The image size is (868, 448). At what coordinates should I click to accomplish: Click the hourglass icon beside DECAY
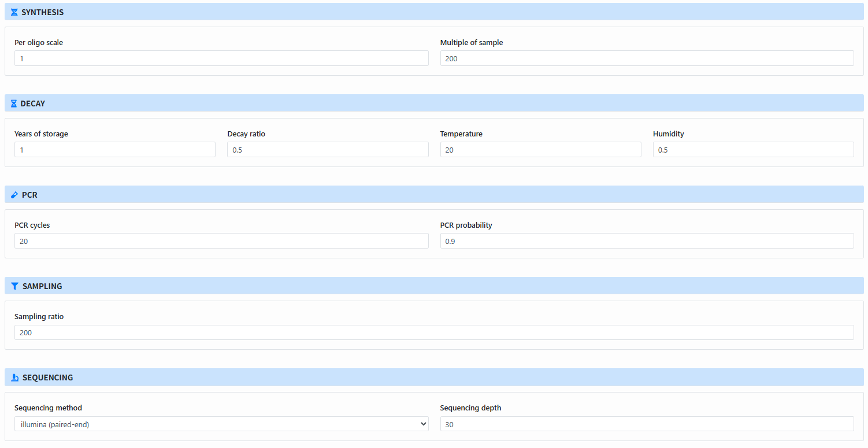click(x=14, y=103)
